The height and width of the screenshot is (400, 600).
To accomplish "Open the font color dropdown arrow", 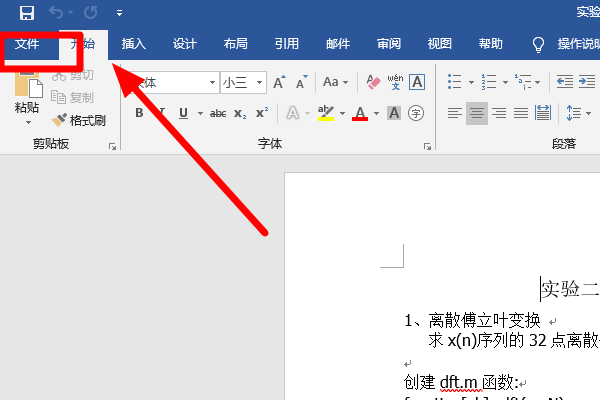I will 377,113.
